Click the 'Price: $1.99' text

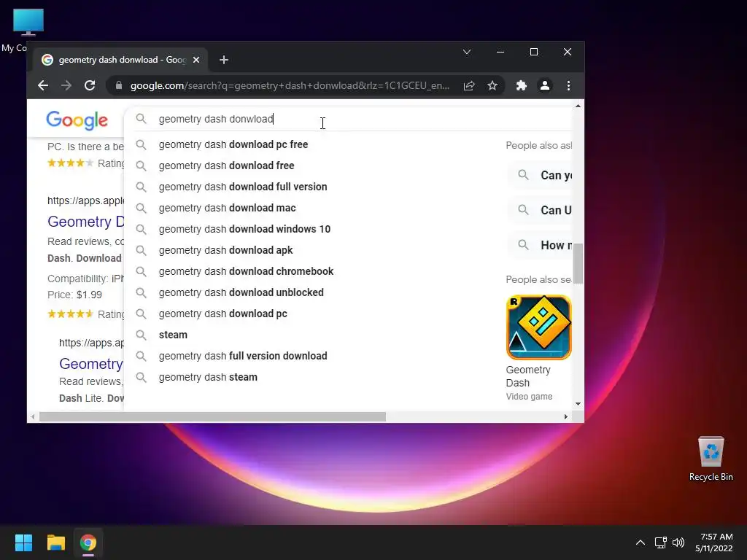pyautogui.click(x=75, y=295)
